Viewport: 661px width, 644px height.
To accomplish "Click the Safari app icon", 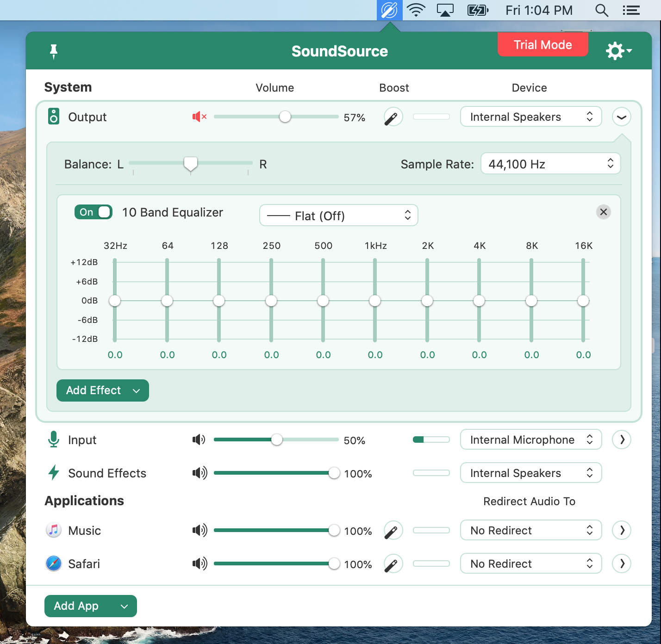I will pyautogui.click(x=54, y=563).
